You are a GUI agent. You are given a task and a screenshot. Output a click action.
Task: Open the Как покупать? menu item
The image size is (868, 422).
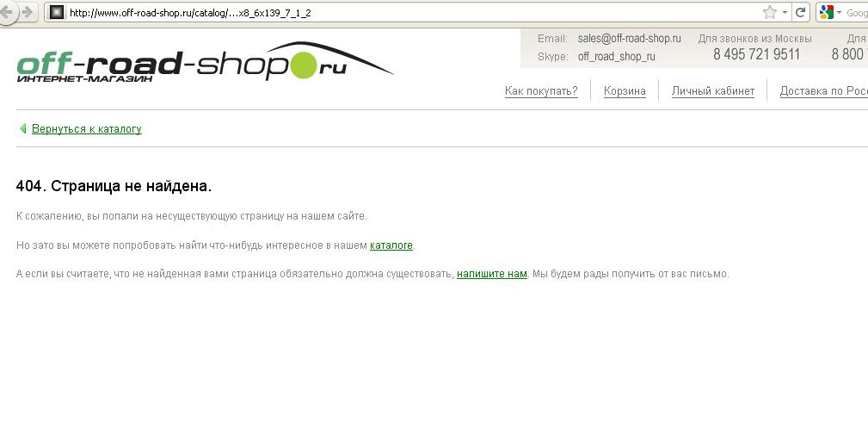541,91
